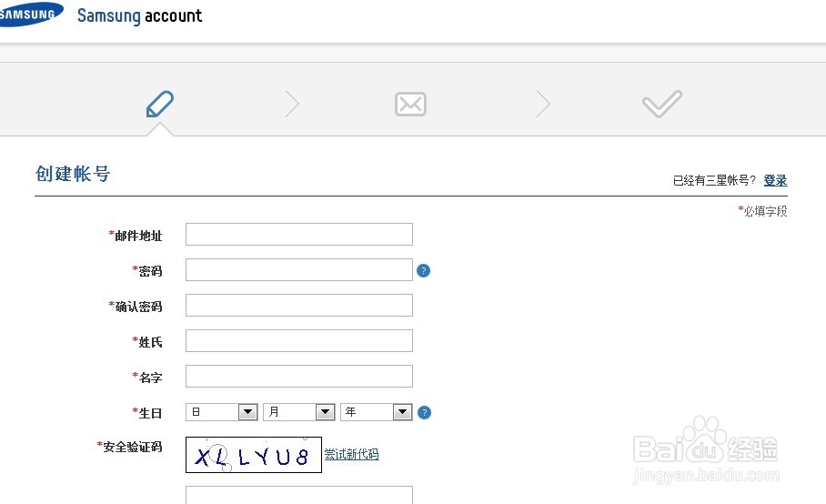Focus the 密码 password input field

[x=298, y=269]
